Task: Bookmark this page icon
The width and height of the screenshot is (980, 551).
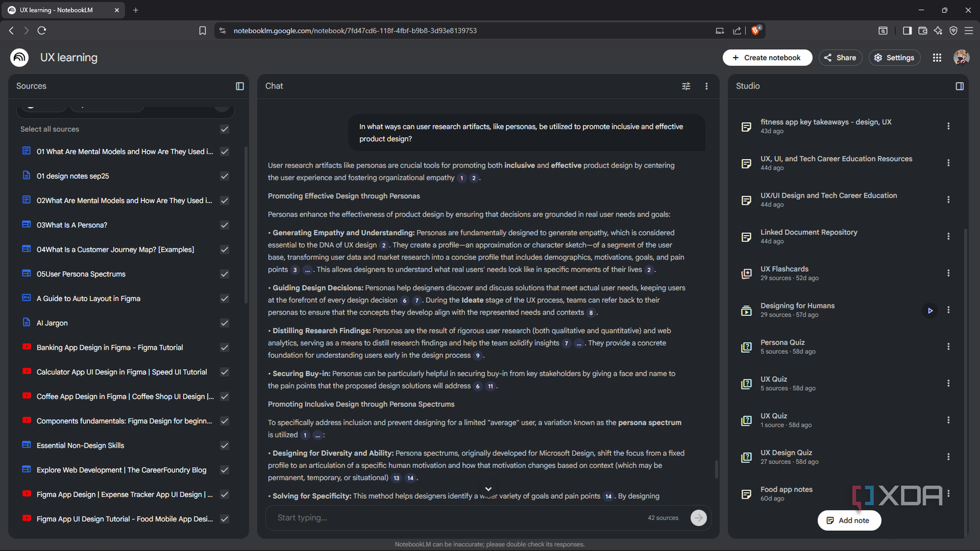Action: click(203, 30)
